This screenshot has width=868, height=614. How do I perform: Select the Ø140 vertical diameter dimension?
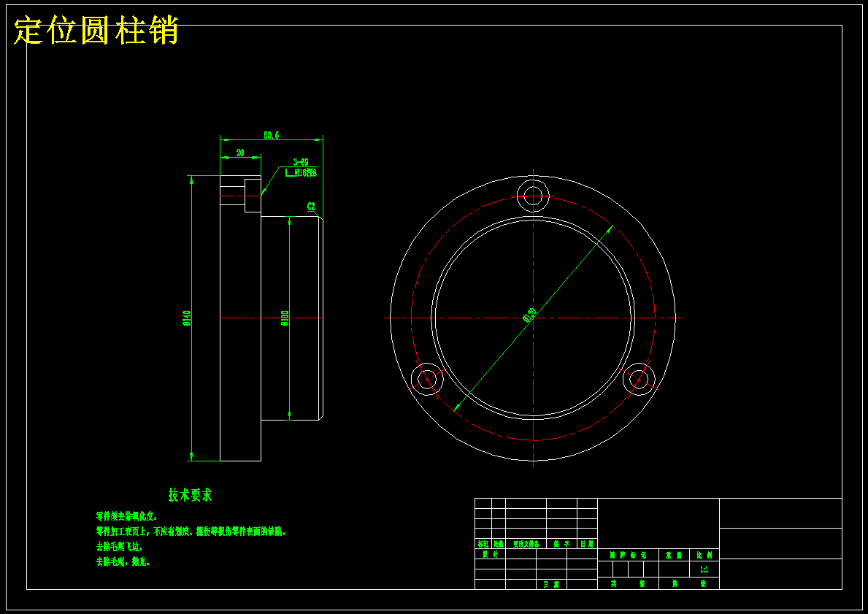click(187, 318)
